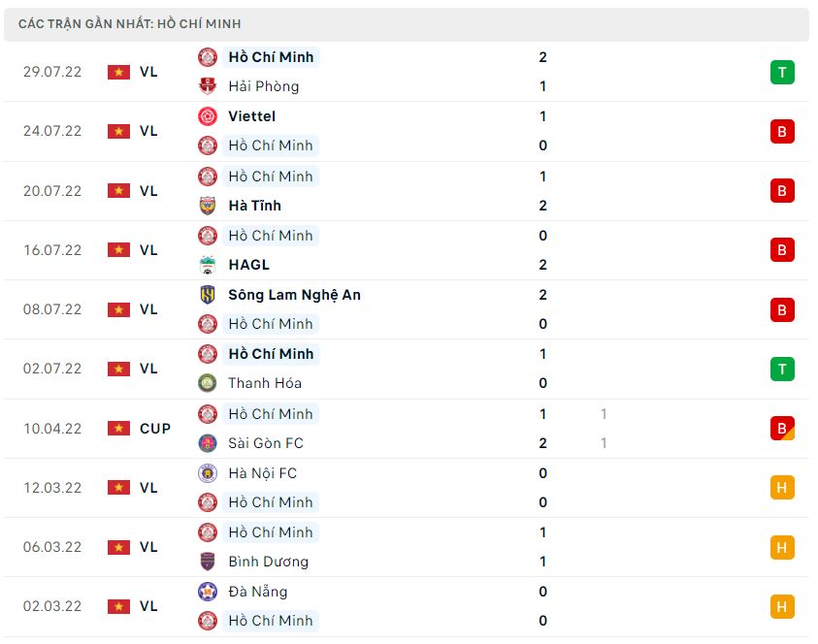
Task: Expand details for the 02.03.22 match
Action: click(408, 605)
